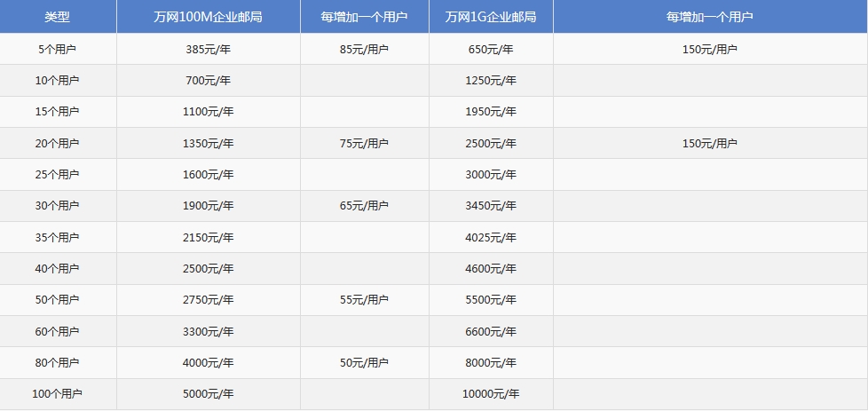
Task: Click the 1250元/年 price cell
Action: pos(491,81)
